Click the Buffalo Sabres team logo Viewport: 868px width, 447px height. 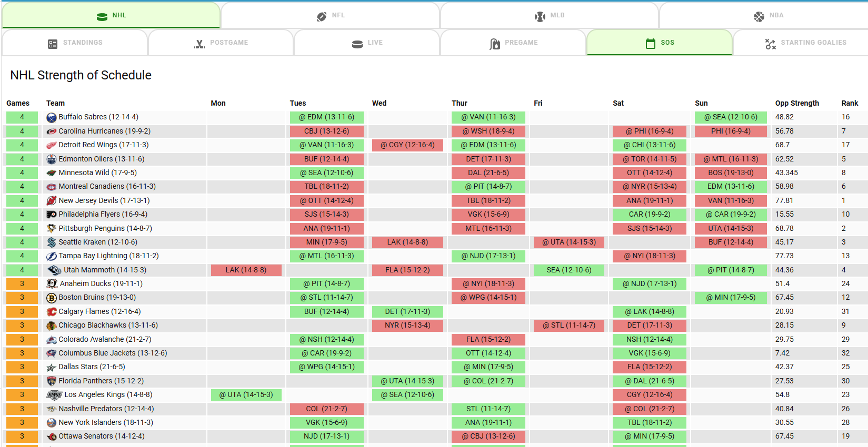[x=52, y=117]
